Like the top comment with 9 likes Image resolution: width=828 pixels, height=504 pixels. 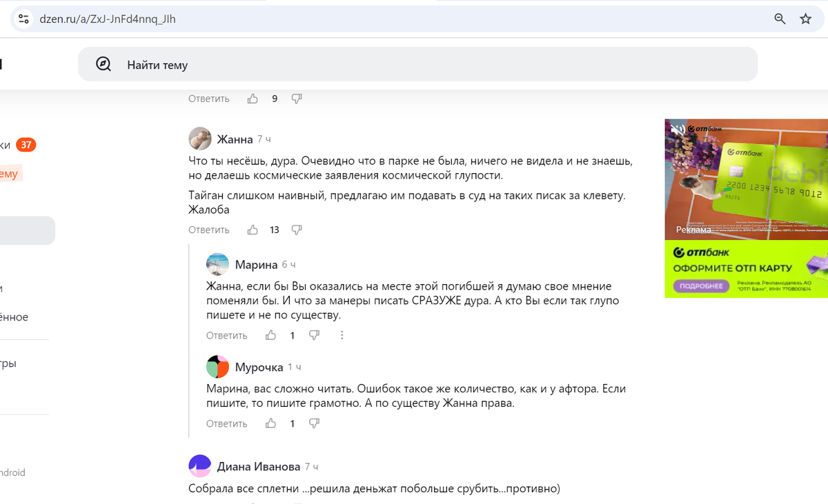coord(253,99)
